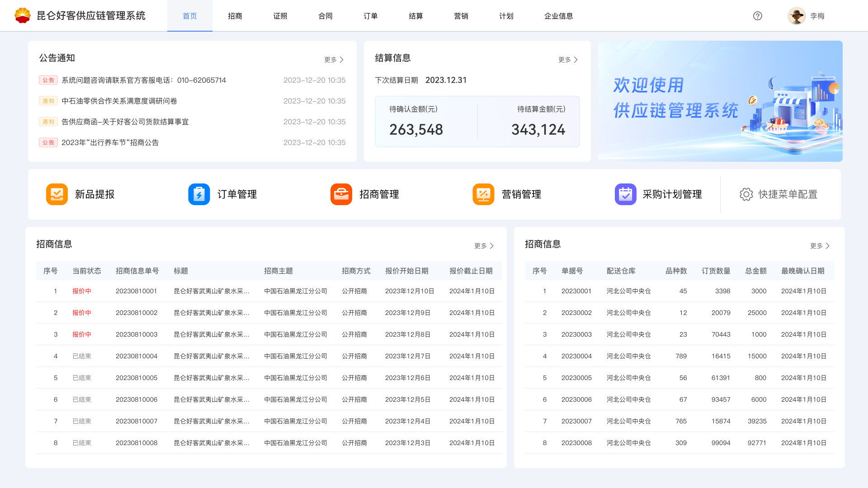This screenshot has height=488, width=868.
Task: Open the 营销 menu tab
Action: tap(461, 16)
